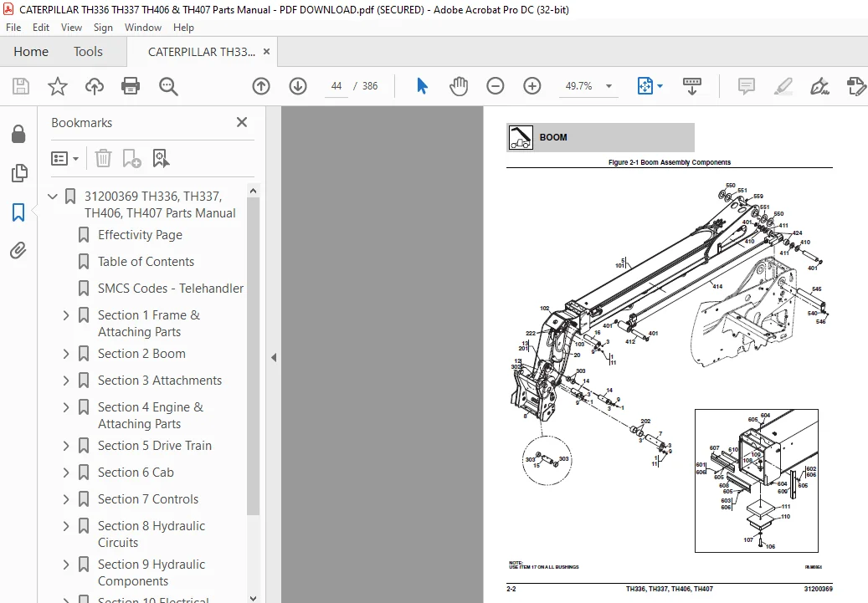
Task: Expand Section 4 Engine bookmark
Action: click(66, 408)
